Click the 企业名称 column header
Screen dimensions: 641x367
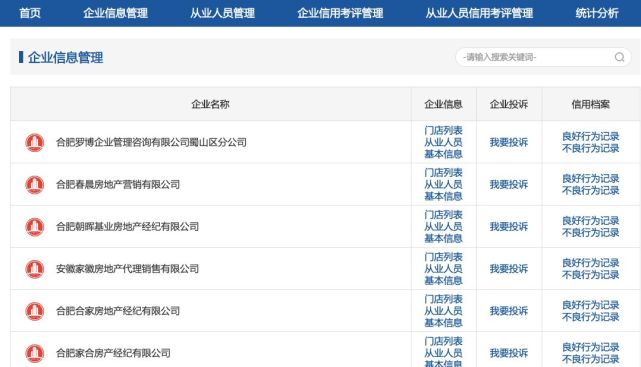coord(211,104)
